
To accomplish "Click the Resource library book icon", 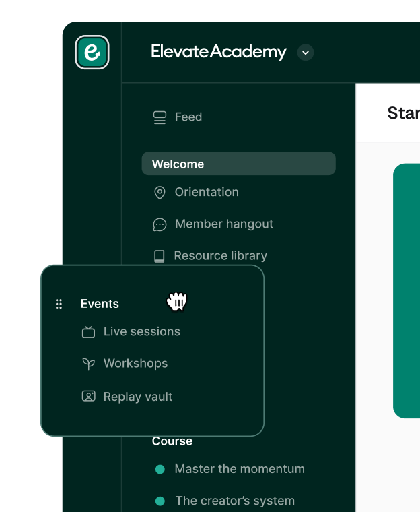I will click(x=160, y=256).
